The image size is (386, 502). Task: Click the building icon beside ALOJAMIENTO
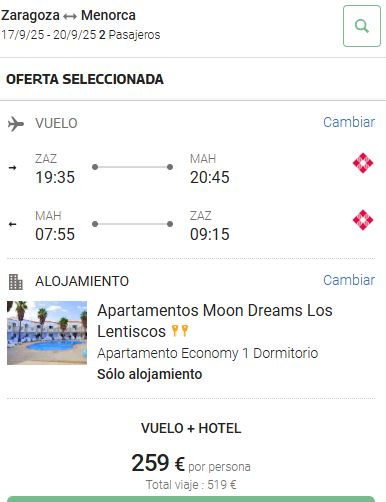pyautogui.click(x=15, y=282)
